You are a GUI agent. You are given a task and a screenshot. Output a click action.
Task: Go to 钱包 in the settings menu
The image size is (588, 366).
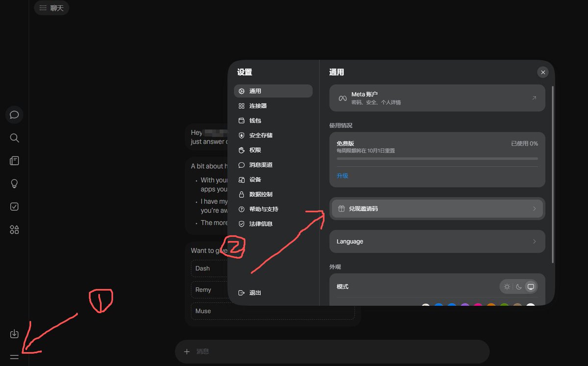[x=273, y=121]
